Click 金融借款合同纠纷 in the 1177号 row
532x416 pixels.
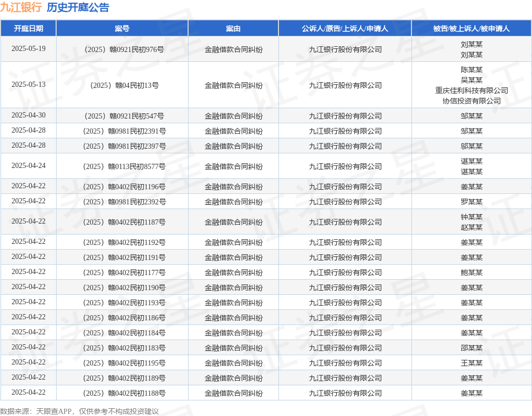(233, 272)
